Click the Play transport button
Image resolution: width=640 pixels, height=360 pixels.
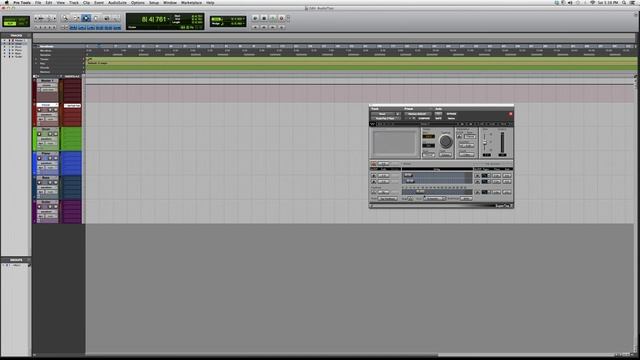tap(272, 18)
